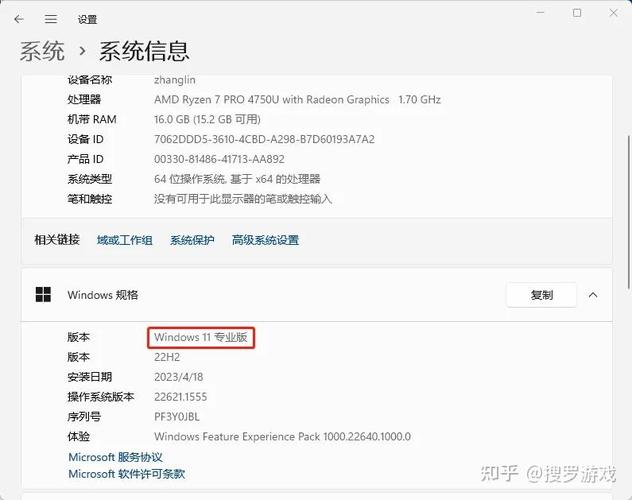632x500 pixels.
Task: Click the 系统信息 page title
Action: [144, 51]
